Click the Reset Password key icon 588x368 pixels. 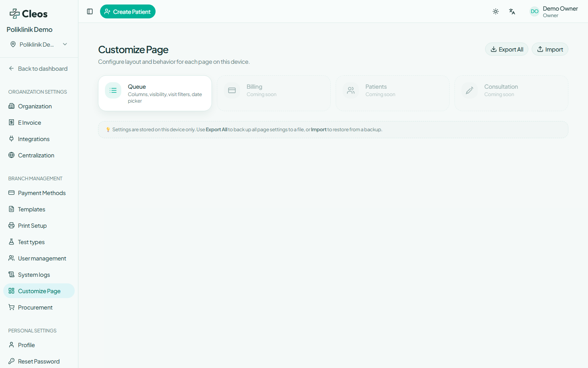[11, 361]
